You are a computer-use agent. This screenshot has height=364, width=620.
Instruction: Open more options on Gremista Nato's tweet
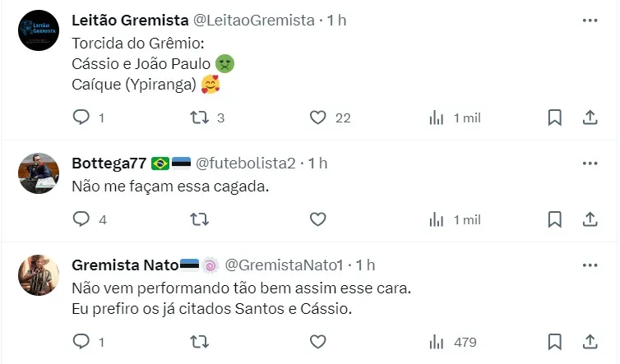pyautogui.click(x=590, y=265)
